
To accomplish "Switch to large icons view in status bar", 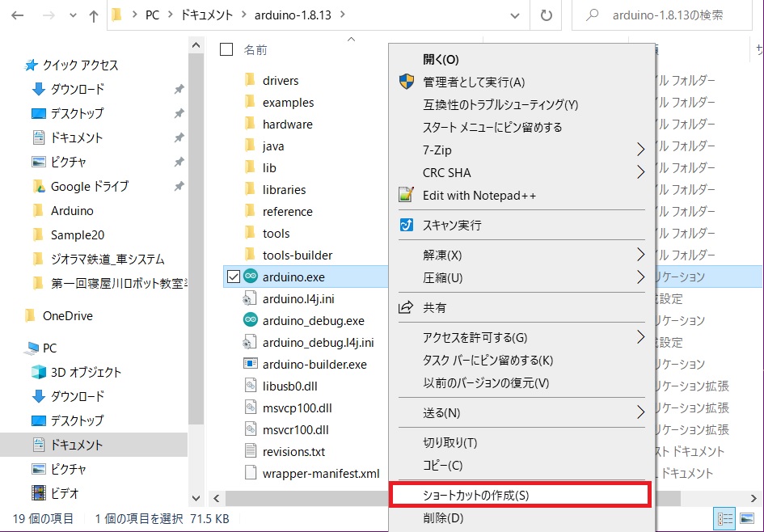I will [746, 518].
